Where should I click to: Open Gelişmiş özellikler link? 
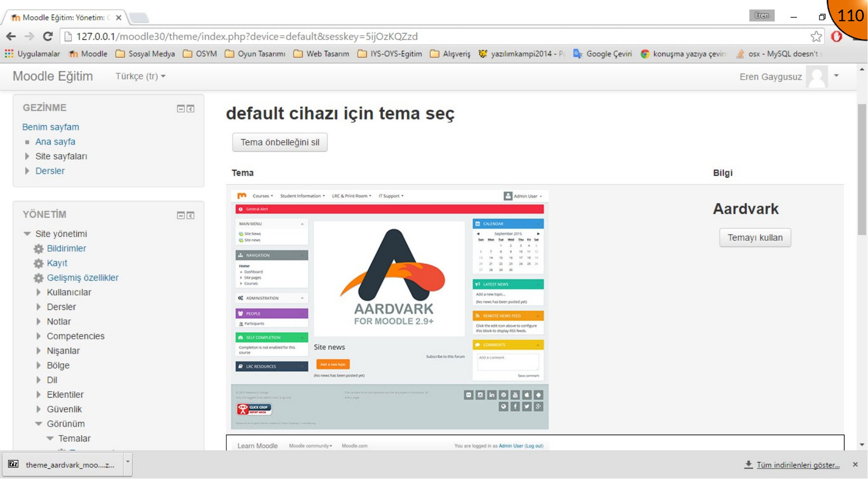tap(83, 278)
